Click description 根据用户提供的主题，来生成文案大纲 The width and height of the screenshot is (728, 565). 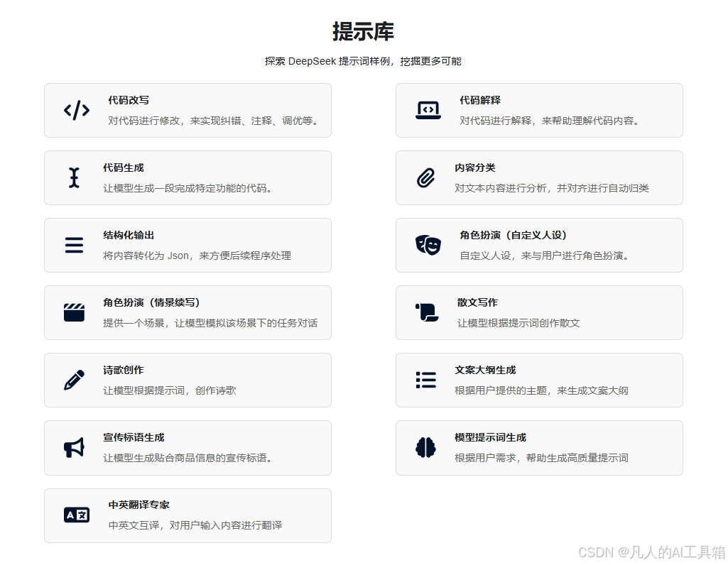[541, 390]
